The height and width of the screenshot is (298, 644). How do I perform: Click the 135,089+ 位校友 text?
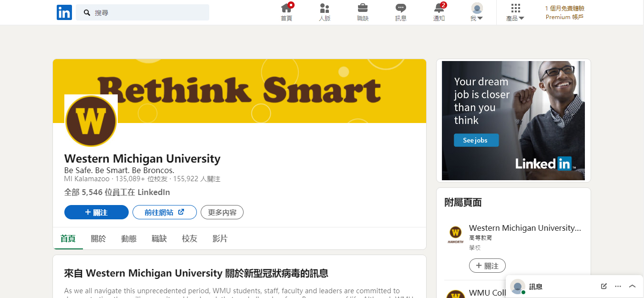(142, 179)
